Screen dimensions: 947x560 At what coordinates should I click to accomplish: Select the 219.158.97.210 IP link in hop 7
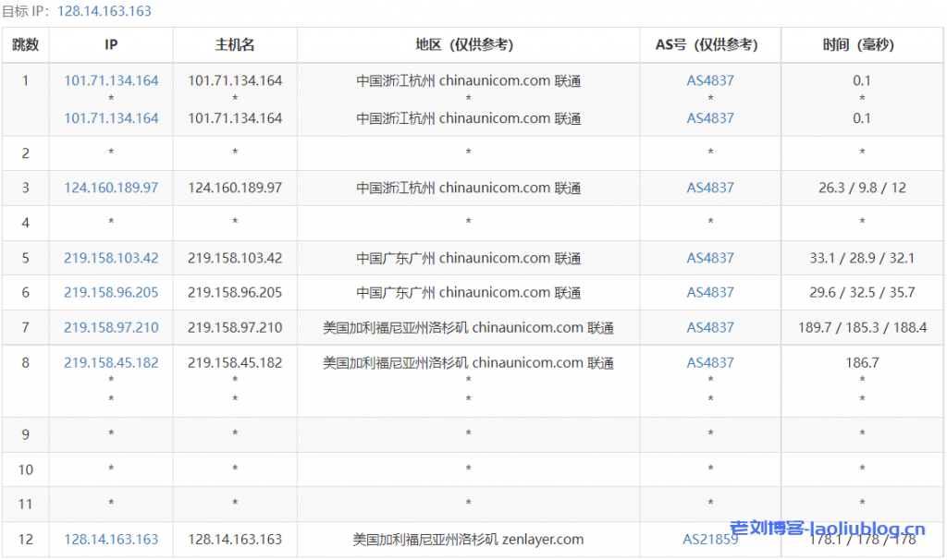pos(111,327)
